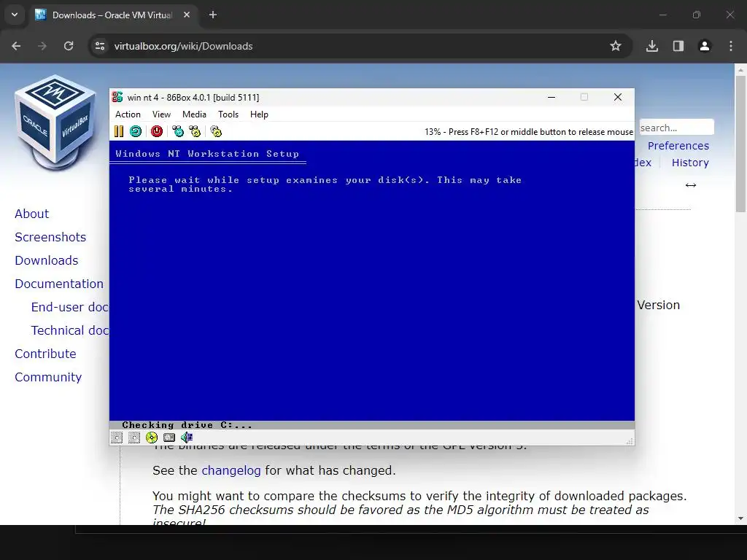Click the hard disk status icon
Screen dimensions: 747x560
[169, 437]
